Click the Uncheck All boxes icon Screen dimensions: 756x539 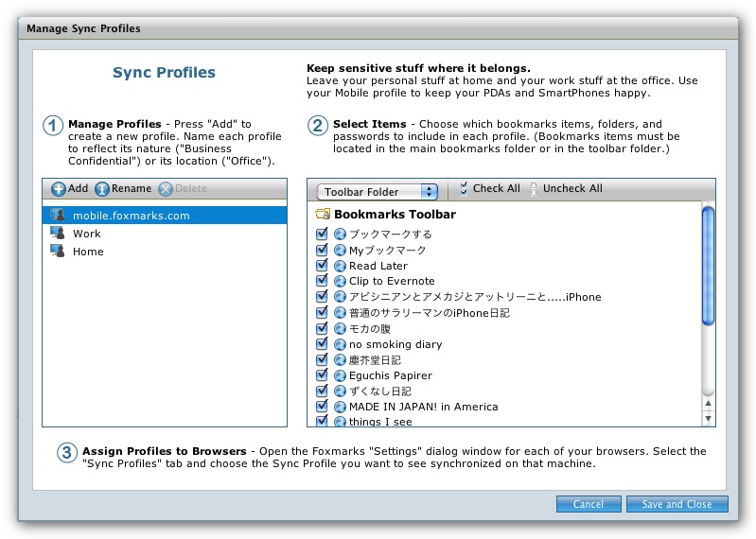[x=534, y=189]
